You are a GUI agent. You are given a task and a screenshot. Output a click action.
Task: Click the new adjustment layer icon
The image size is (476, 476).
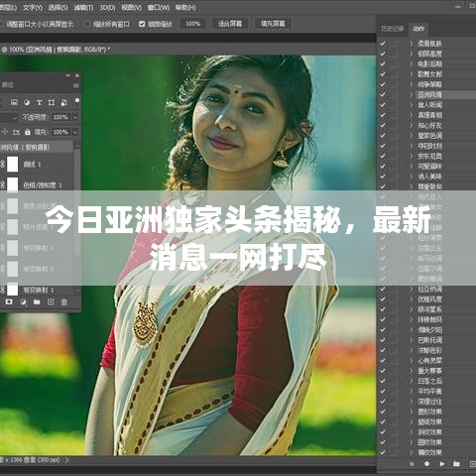(x=23, y=301)
